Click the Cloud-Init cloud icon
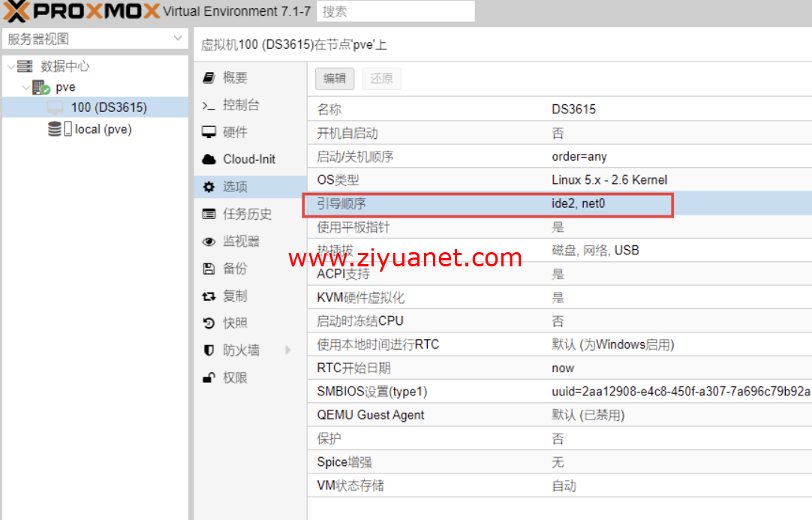The image size is (812, 520). coord(209,160)
